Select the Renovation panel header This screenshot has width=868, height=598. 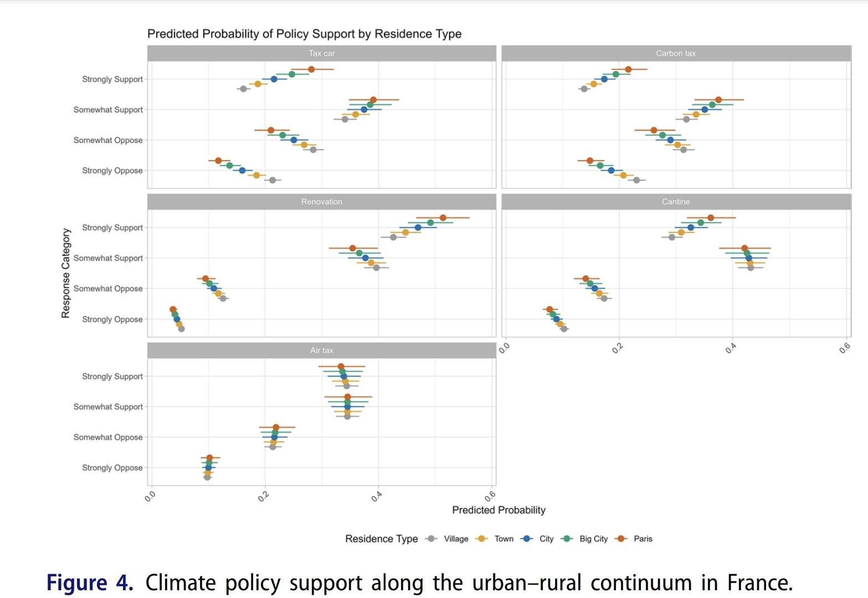[x=321, y=202]
